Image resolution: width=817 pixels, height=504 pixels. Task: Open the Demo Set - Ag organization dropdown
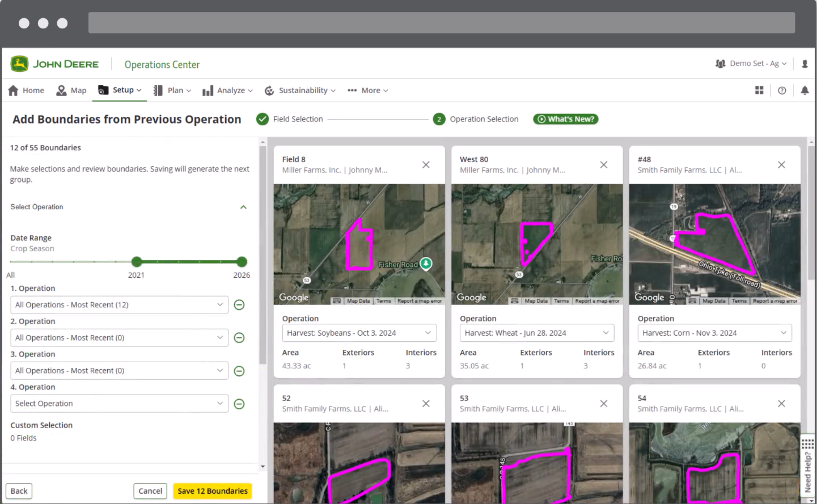(x=758, y=63)
